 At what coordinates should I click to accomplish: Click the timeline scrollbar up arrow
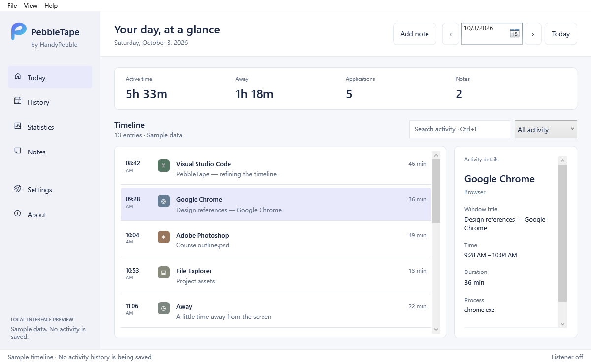click(x=436, y=155)
